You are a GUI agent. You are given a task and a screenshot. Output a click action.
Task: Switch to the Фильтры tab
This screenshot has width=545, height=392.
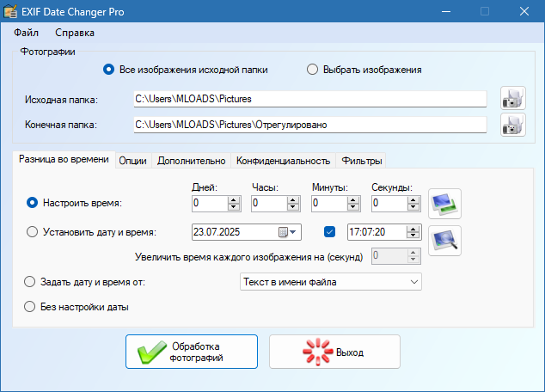point(362,161)
